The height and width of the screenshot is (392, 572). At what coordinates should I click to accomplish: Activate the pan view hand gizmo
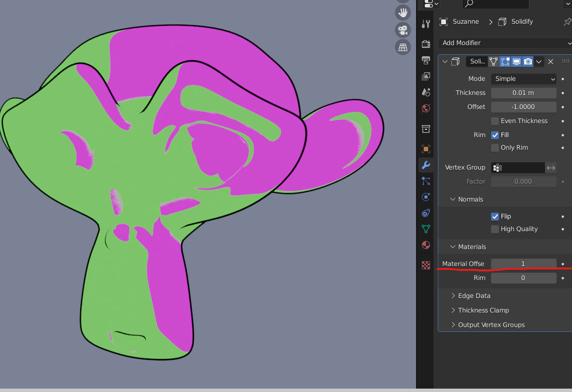click(403, 13)
